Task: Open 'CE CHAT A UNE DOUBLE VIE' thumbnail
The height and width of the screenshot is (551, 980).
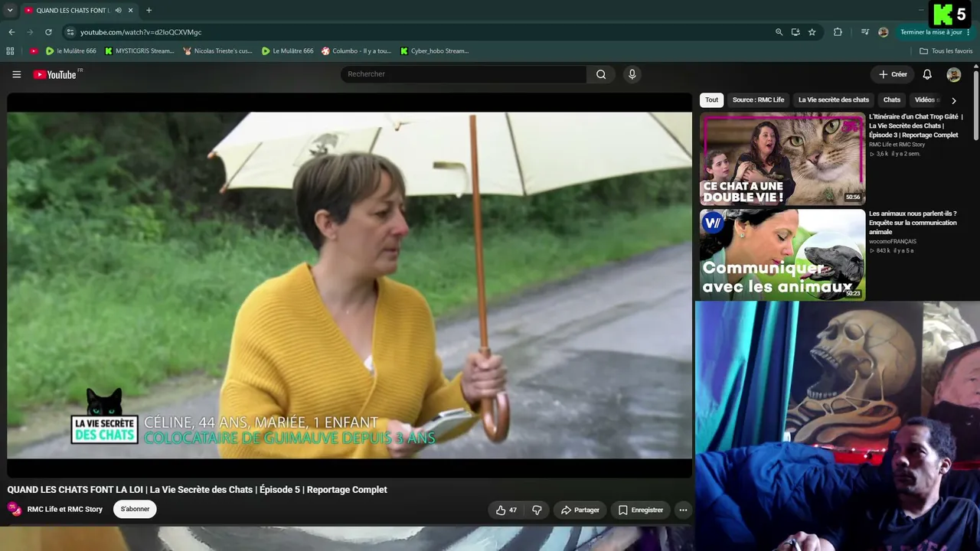Action: coord(782,159)
